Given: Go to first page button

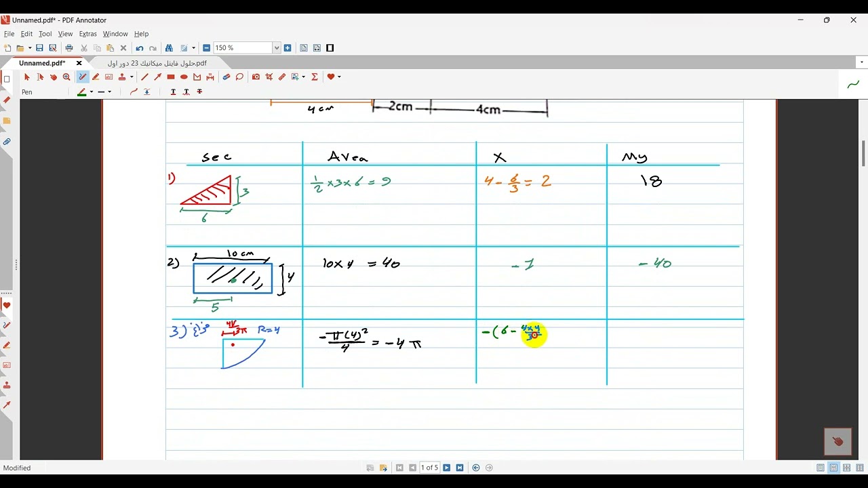Looking at the screenshot, I should pyautogui.click(x=399, y=468).
